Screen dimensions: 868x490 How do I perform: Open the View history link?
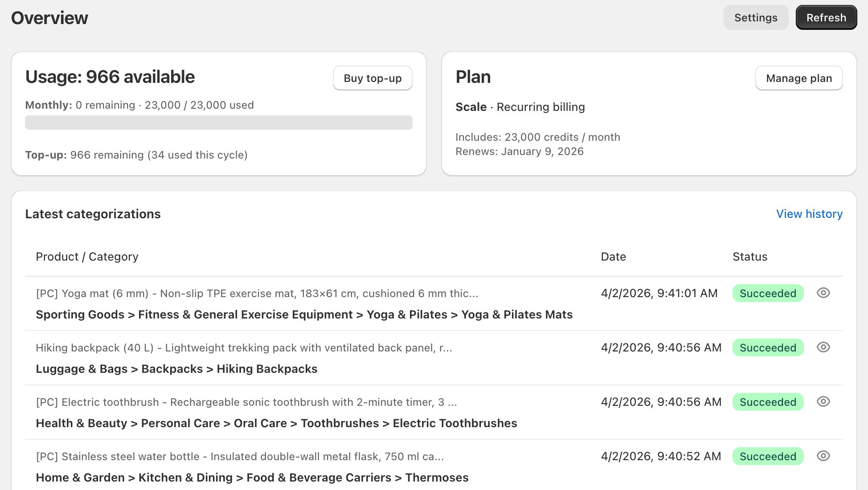coord(809,214)
